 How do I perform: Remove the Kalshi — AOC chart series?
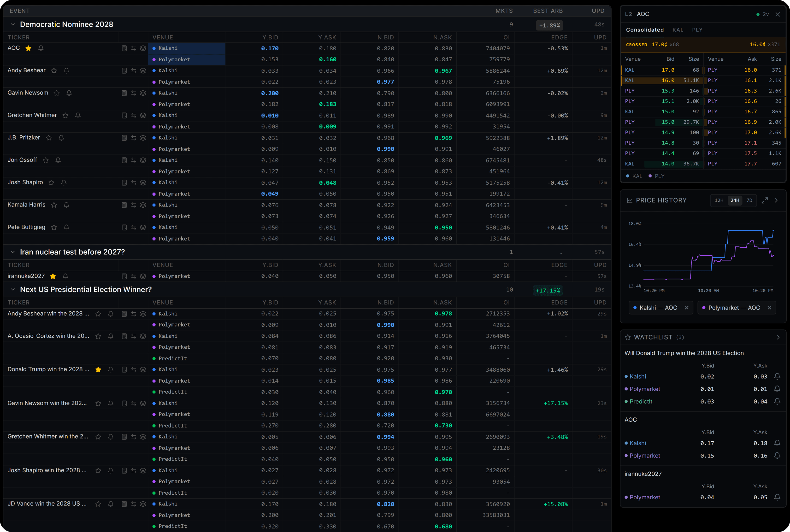[x=686, y=308]
